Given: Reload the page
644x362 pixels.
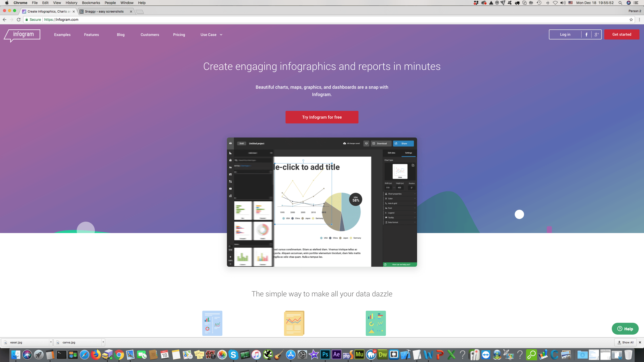Looking at the screenshot, I should (x=19, y=20).
